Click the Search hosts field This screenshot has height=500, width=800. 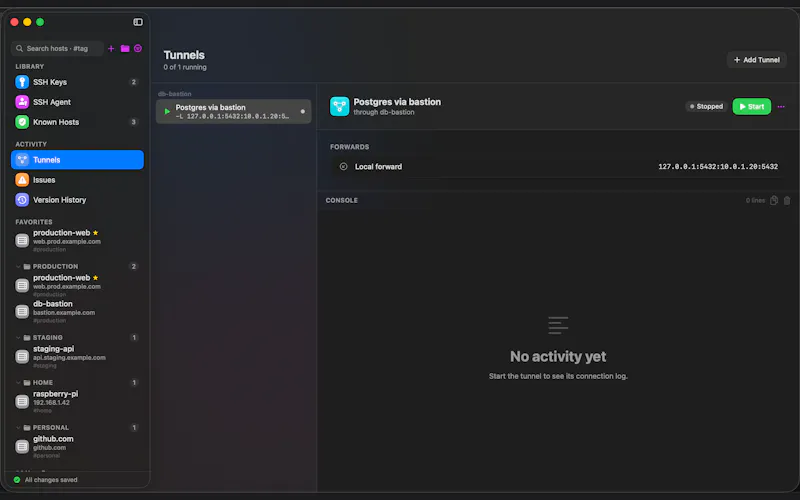(x=57, y=48)
